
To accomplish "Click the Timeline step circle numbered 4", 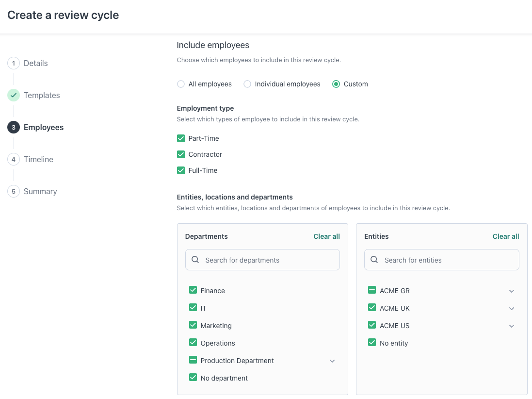I will pos(14,159).
